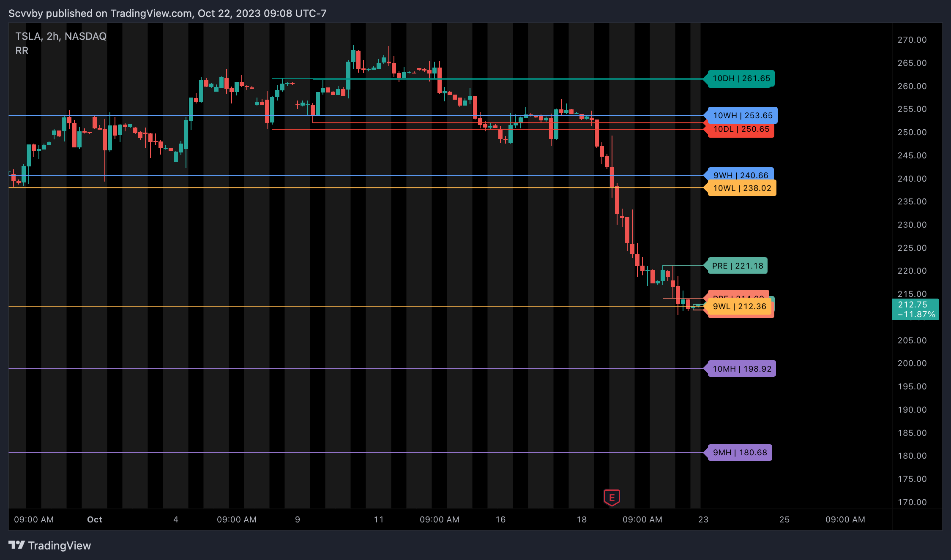Click the TSLA, 2h, NASDAQ symbol title
This screenshot has height=560, width=951.
click(x=61, y=36)
